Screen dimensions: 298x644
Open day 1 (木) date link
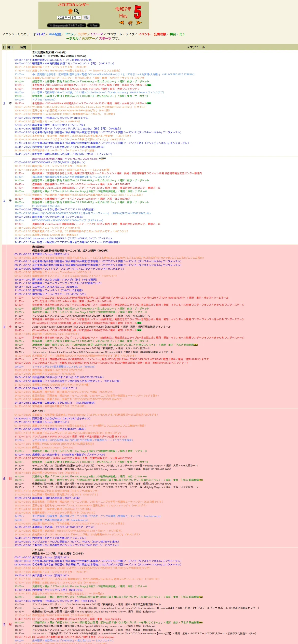click(4, 103)
